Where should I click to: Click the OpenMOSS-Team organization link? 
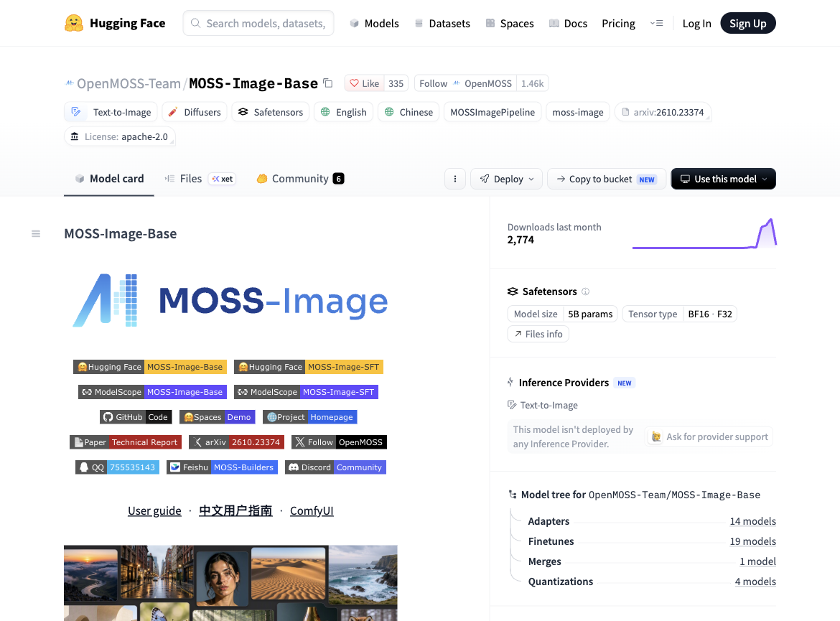129,83
